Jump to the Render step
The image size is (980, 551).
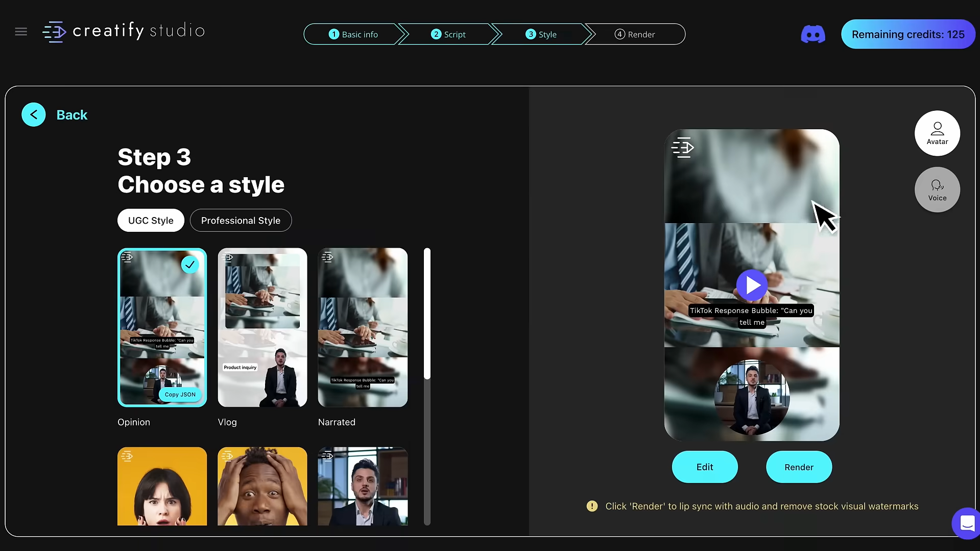tap(634, 34)
